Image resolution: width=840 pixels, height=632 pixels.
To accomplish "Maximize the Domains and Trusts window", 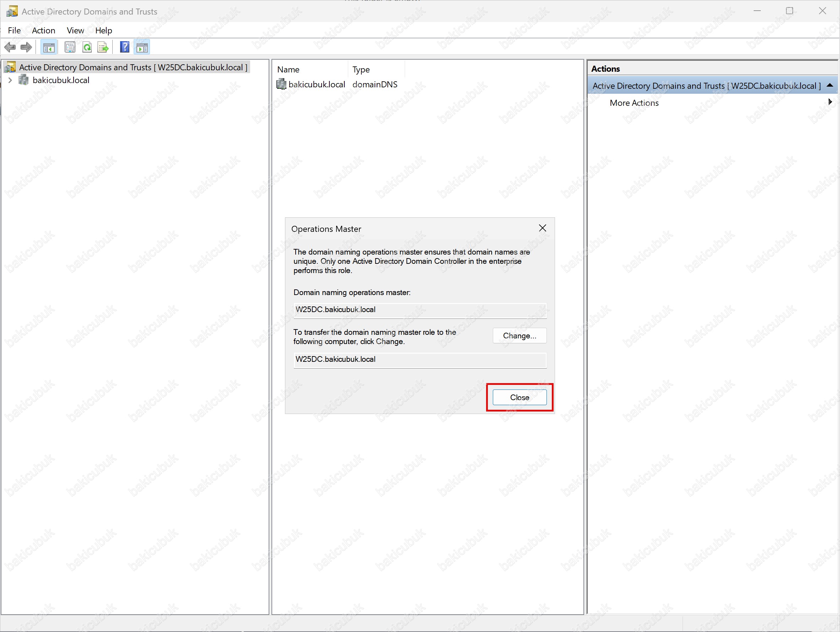I will tap(790, 11).
